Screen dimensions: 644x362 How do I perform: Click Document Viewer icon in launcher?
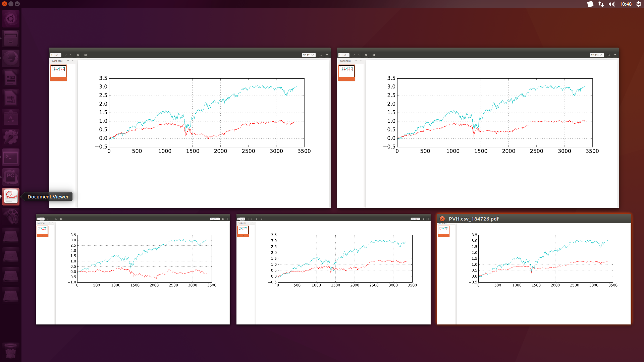pyautogui.click(x=11, y=197)
